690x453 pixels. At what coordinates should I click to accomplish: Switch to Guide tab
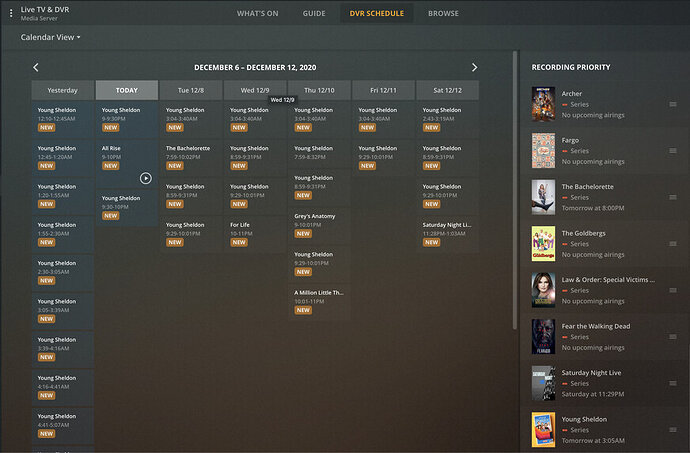point(314,14)
